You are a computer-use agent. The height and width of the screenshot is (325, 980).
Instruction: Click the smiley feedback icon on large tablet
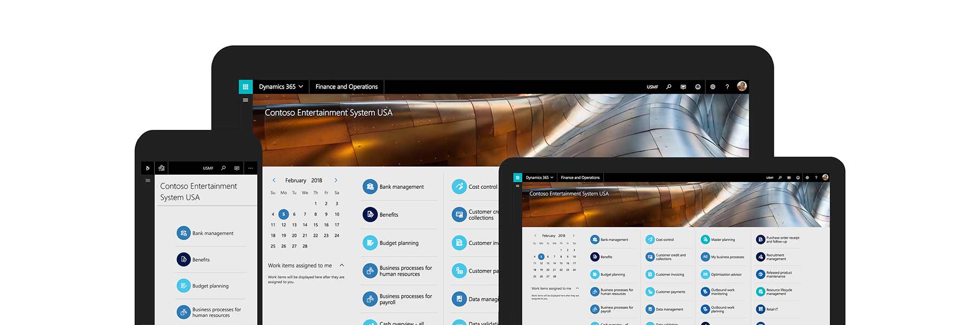pos(698,87)
